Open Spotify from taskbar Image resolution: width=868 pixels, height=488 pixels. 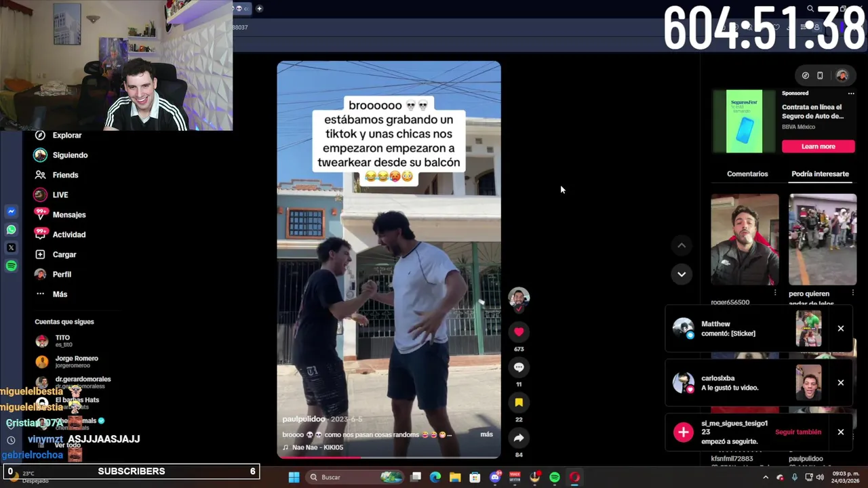click(x=555, y=477)
